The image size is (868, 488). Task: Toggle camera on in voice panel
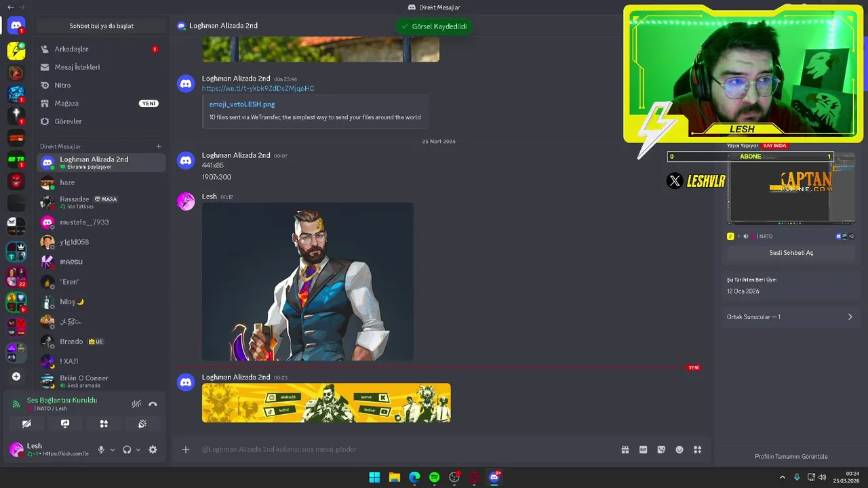26,424
